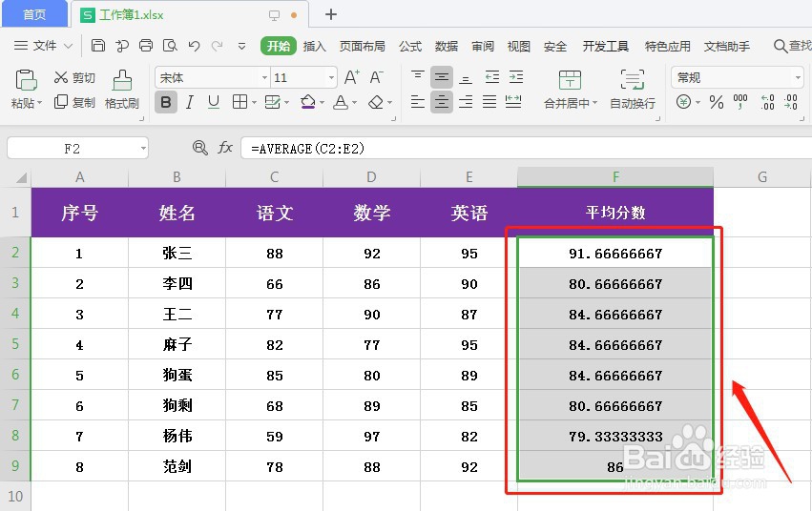Decrease decimal places
812x511 pixels.
click(791, 102)
